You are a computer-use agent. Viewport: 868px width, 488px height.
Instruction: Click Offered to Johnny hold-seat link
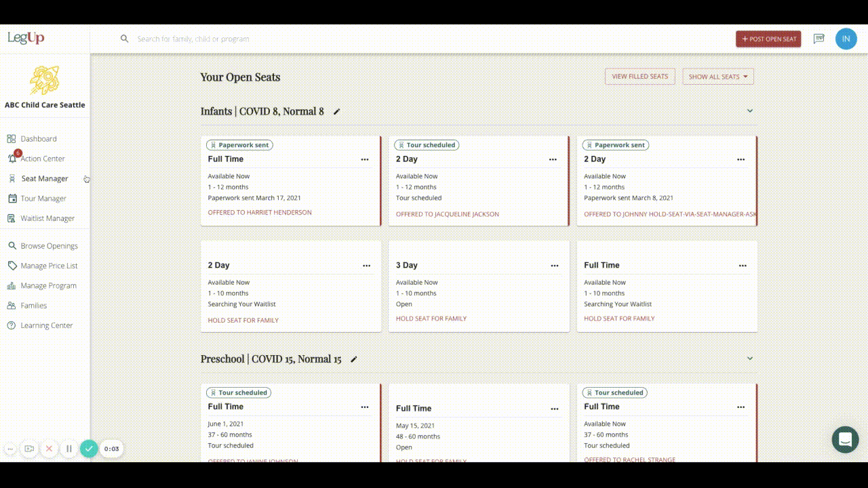[670, 214]
